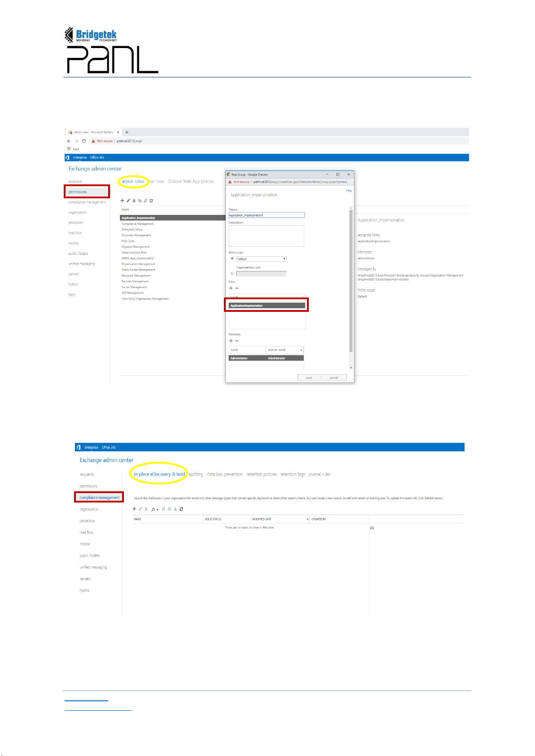Click the scroll up arrow in Role Group window
The height and width of the screenshot is (756, 535).
click(351, 208)
